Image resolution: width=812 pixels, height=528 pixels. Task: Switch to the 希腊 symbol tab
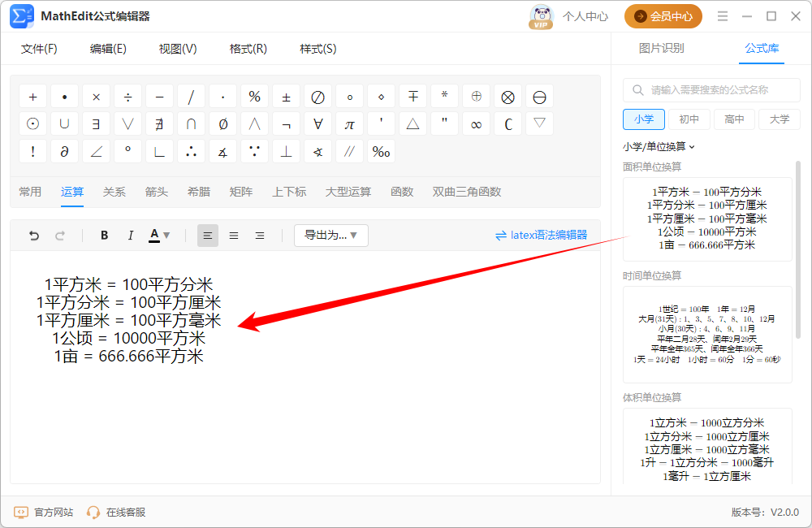pos(199,192)
